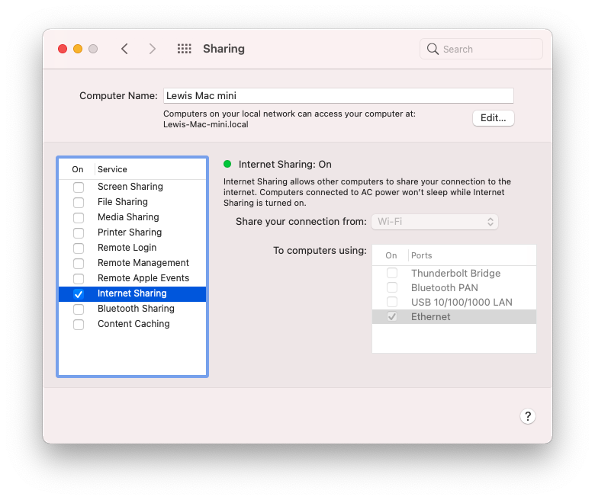Turn on File Sharing checkbox
Screen dimensions: 595x500
[x=79, y=202]
